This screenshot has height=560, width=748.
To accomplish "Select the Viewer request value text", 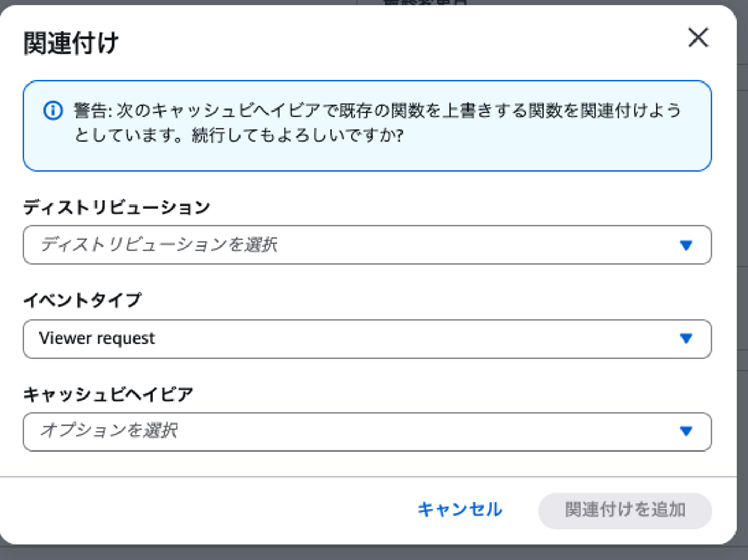I will [97, 338].
